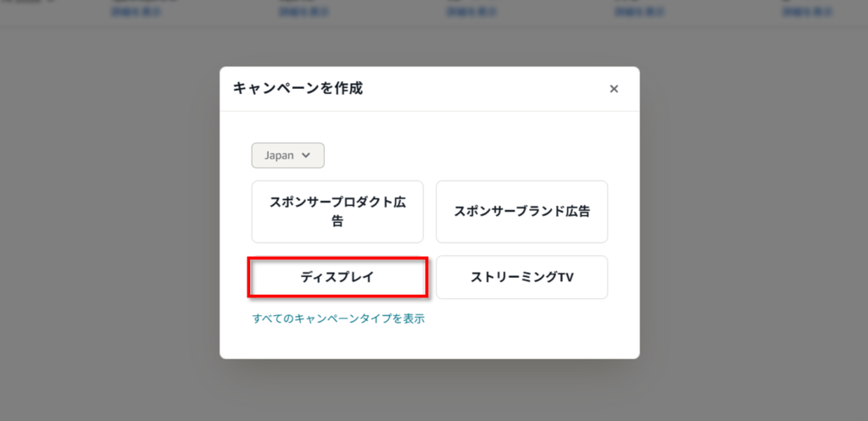Viewport: 868px width, 421px height.
Task: Start a Sponsored Products ad campaign
Action: click(x=337, y=212)
